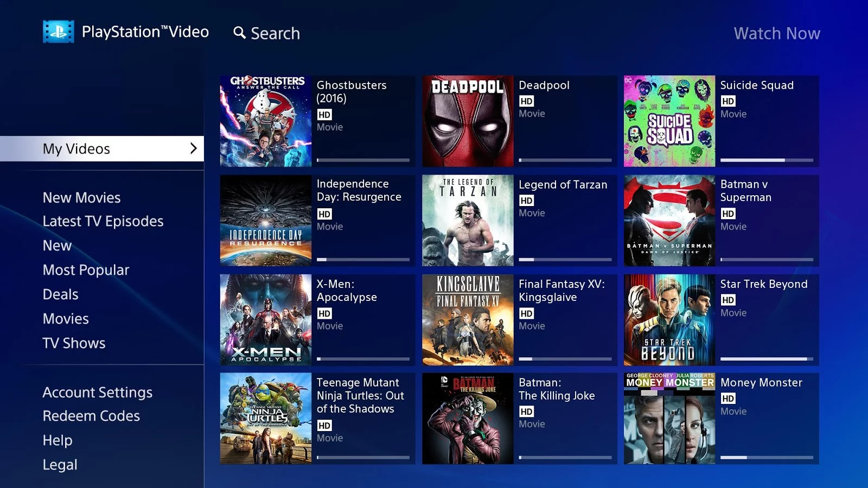Open Account Settings

point(98,393)
